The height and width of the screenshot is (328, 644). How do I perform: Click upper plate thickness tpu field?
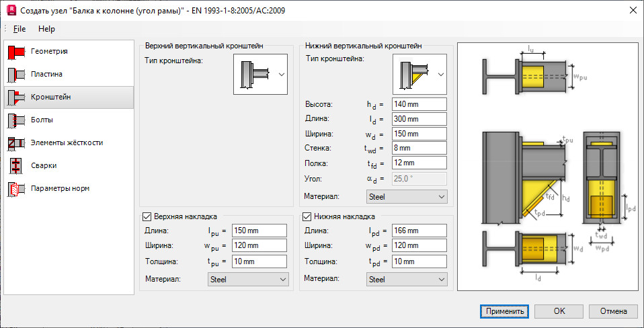[259, 261]
